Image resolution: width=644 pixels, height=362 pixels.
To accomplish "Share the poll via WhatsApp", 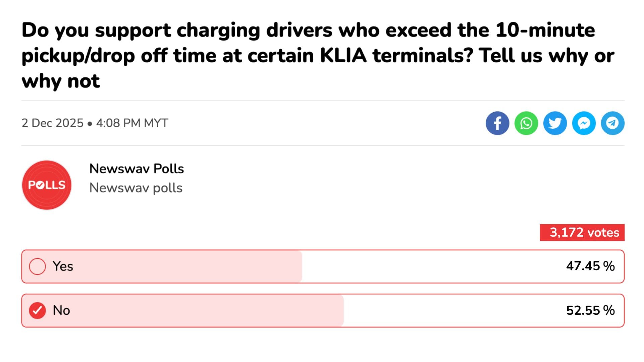I will pyautogui.click(x=526, y=123).
